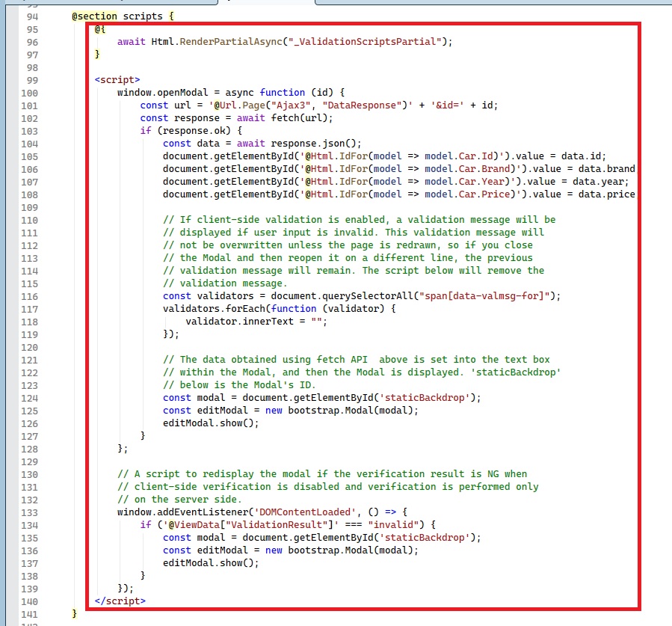Click line number 140 in the gutter

(x=30, y=601)
